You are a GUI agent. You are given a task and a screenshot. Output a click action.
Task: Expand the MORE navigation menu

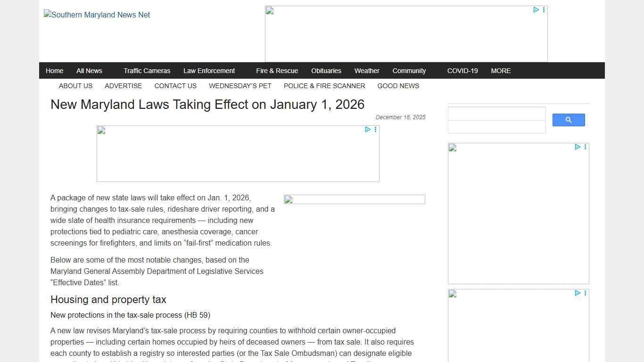[x=501, y=71]
